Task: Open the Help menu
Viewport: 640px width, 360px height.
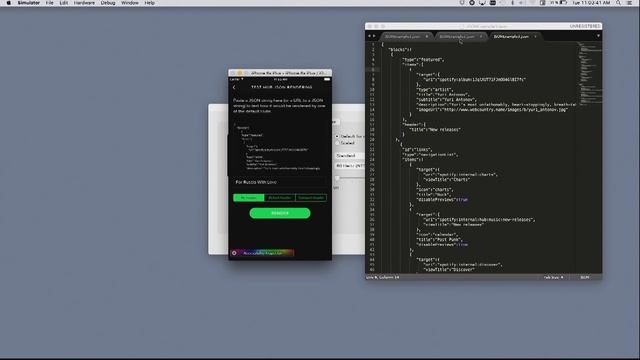Action: [149, 3]
